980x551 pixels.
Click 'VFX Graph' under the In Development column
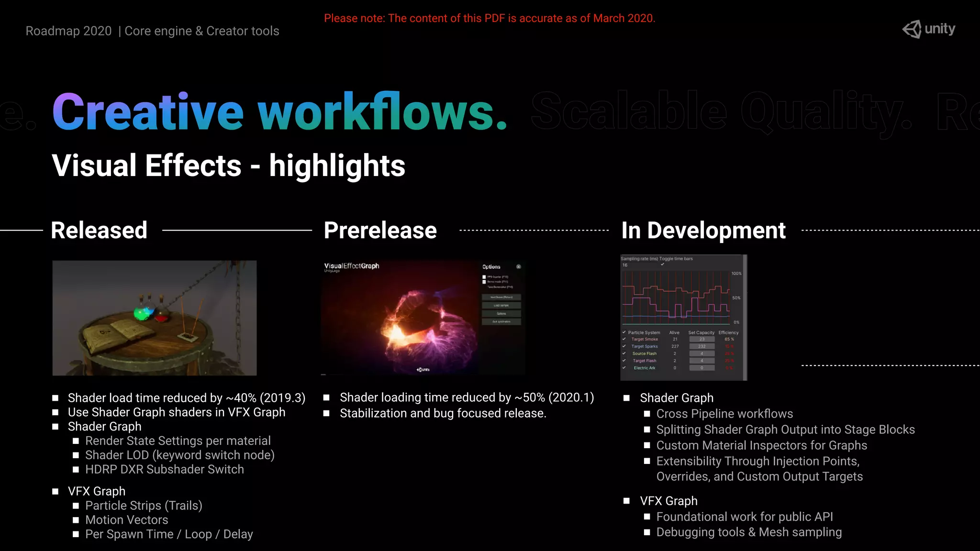tap(669, 501)
